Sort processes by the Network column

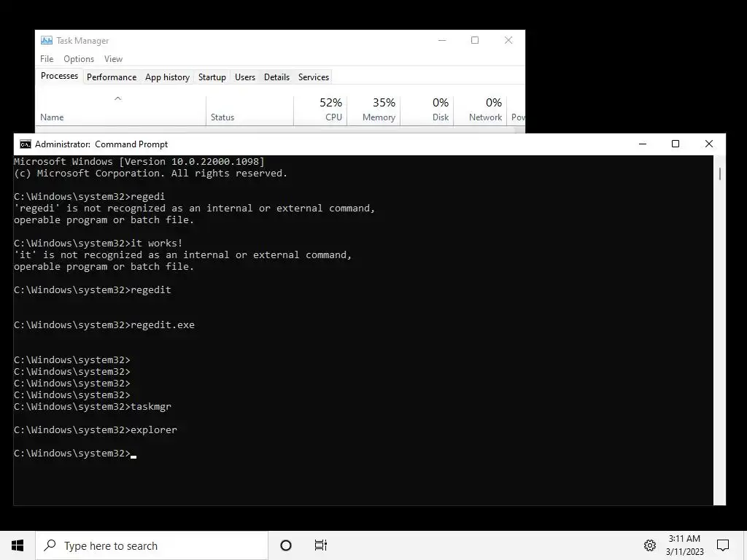pyautogui.click(x=480, y=110)
